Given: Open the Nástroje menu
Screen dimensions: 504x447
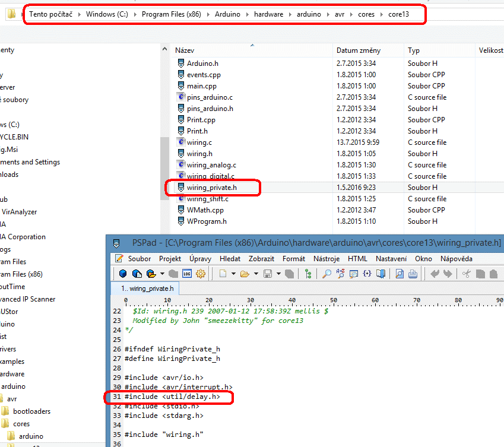Looking at the screenshot, I should 327,259.
